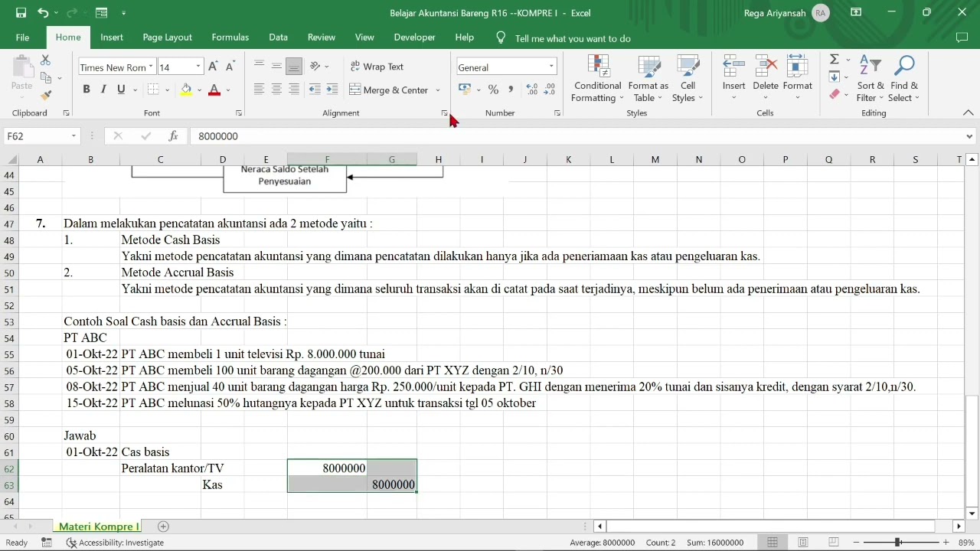The height and width of the screenshot is (551, 980).
Task: Set horizontal Center alignment
Action: click(x=276, y=90)
